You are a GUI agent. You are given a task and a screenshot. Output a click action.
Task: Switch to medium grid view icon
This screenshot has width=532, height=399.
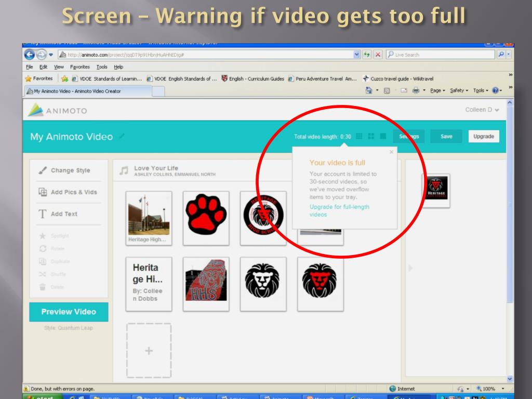click(x=371, y=136)
